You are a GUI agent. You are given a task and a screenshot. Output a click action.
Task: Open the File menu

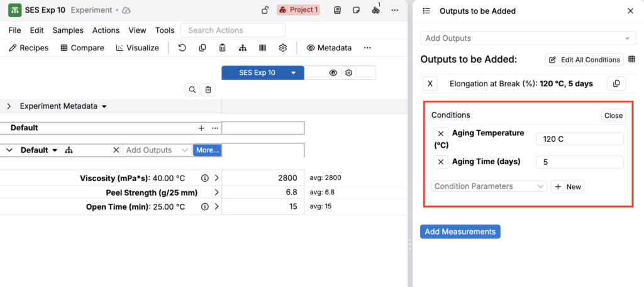(x=14, y=30)
